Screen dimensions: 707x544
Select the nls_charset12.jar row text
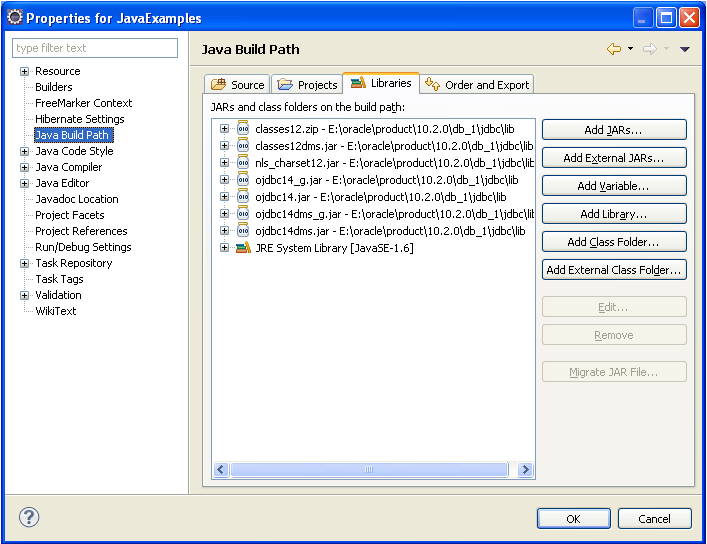click(395, 163)
